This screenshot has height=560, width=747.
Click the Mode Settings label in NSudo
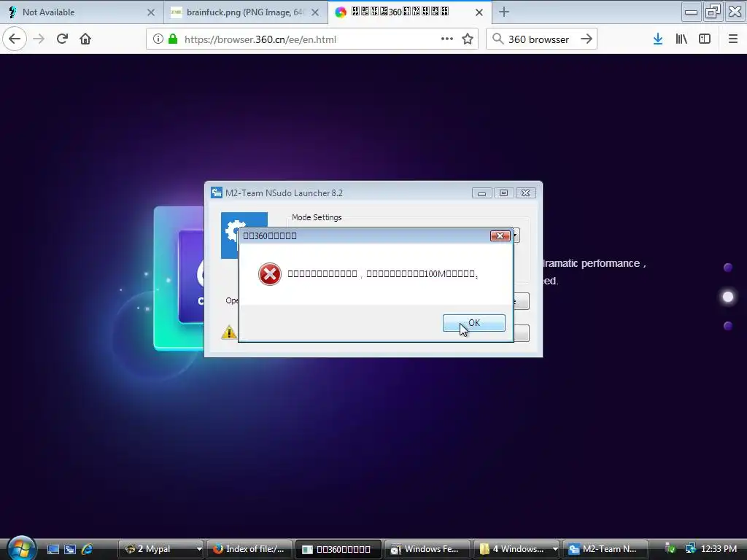pyautogui.click(x=317, y=217)
